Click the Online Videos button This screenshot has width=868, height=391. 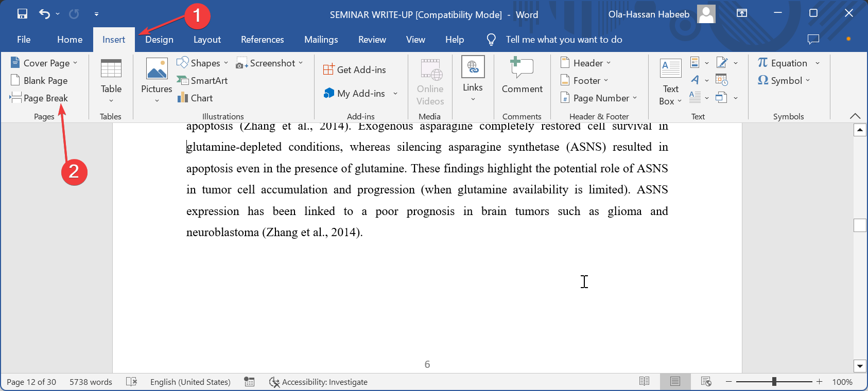[430, 82]
